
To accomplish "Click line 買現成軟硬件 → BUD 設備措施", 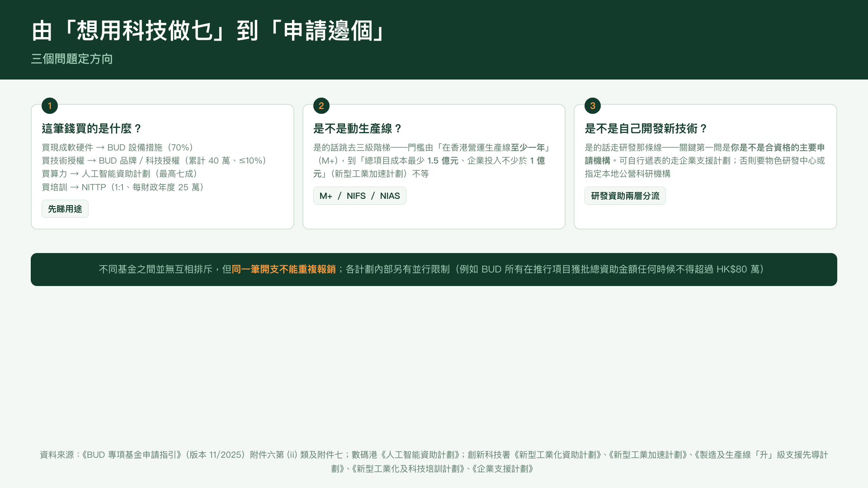I will tap(118, 147).
